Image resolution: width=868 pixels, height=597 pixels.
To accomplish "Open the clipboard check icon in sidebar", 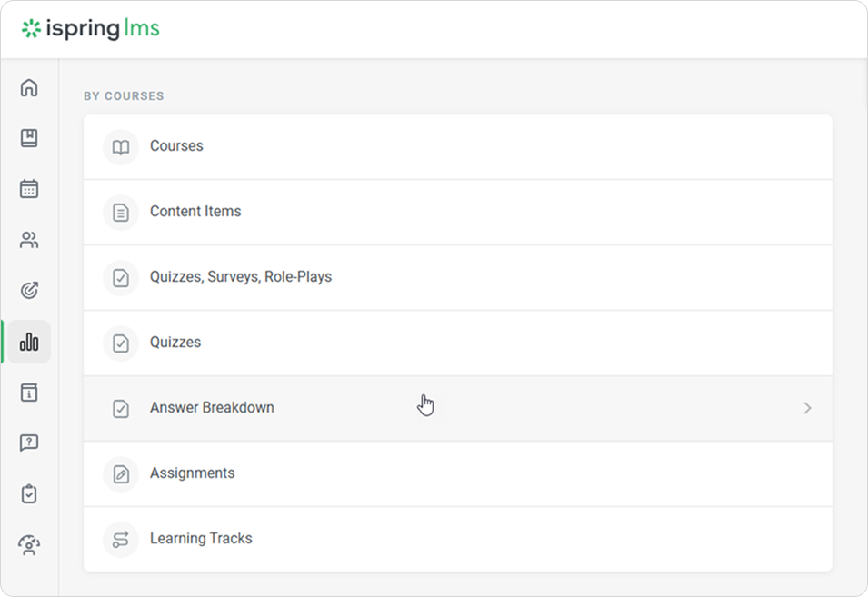I will pos(29,494).
